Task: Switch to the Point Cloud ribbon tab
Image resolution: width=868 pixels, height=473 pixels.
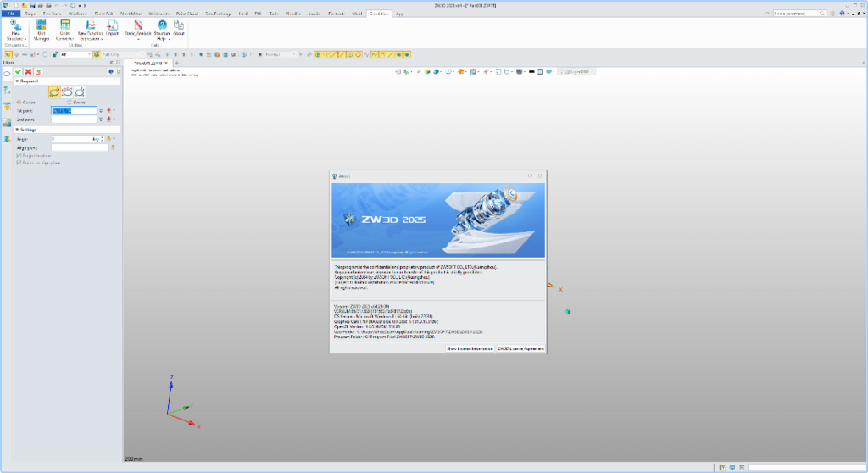Action: 187,14
